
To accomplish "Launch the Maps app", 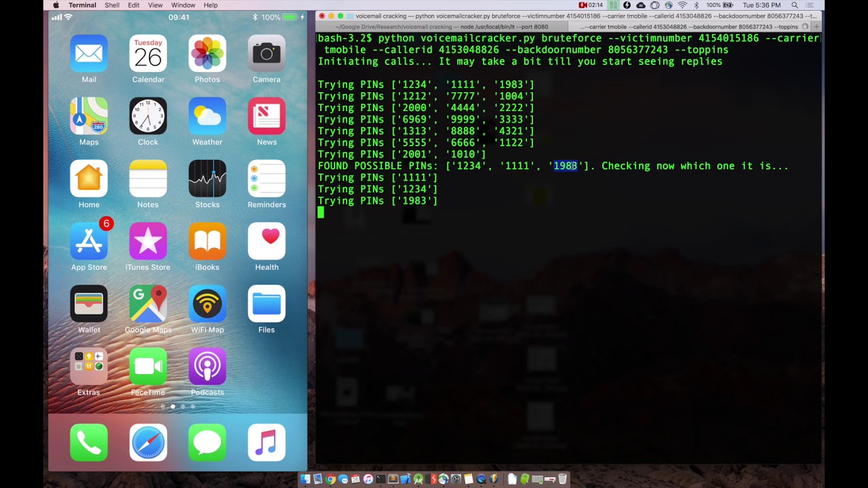I will pyautogui.click(x=89, y=116).
